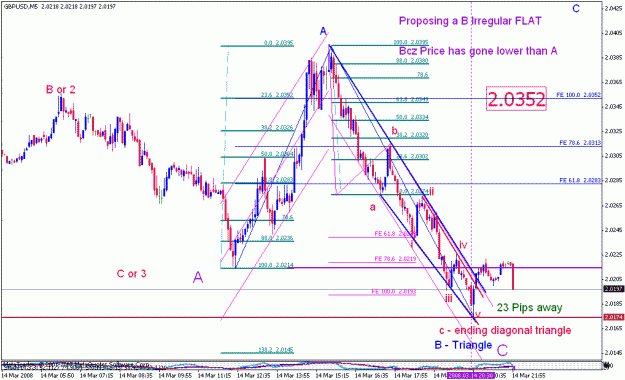The image size is (625, 380).
Task: Select the '50.0 2.0334' retracement label
Action: tap(412, 118)
